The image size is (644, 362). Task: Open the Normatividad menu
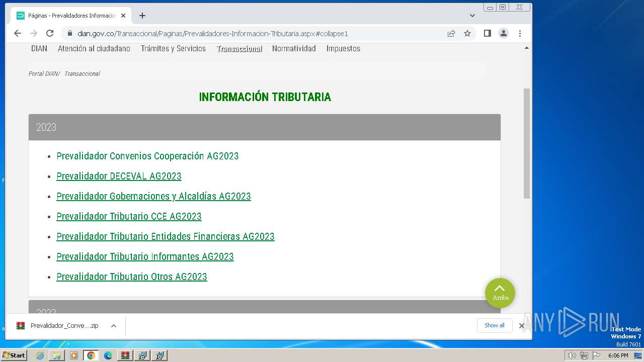tap(294, 49)
